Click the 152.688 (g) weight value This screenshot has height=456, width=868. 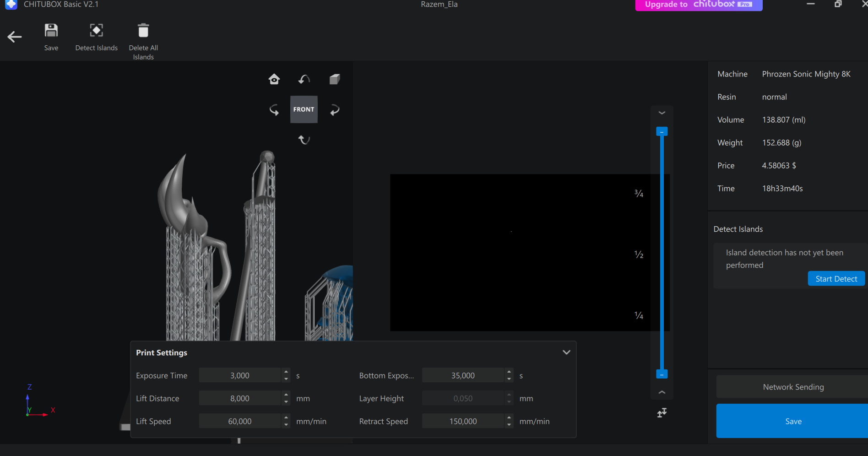[781, 143]
